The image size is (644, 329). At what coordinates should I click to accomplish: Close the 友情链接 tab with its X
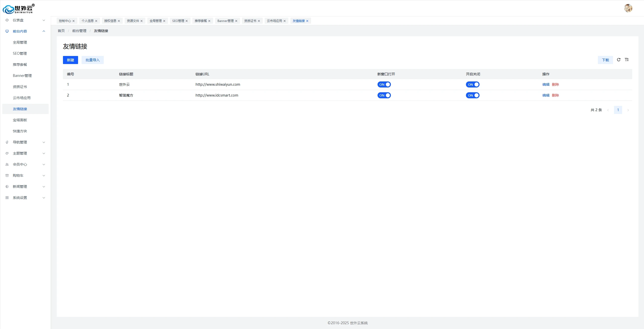(307, 21)
